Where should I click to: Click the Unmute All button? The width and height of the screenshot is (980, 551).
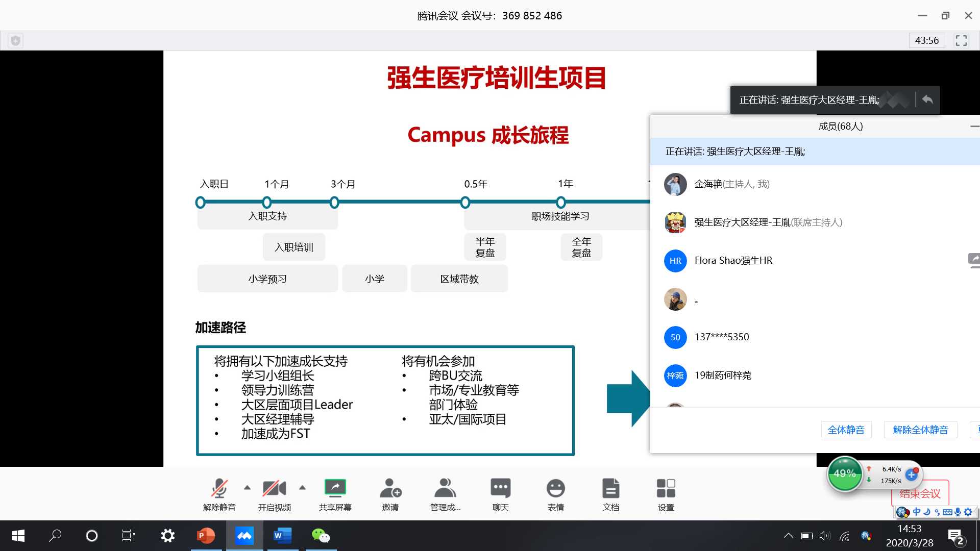coord(920,430)
